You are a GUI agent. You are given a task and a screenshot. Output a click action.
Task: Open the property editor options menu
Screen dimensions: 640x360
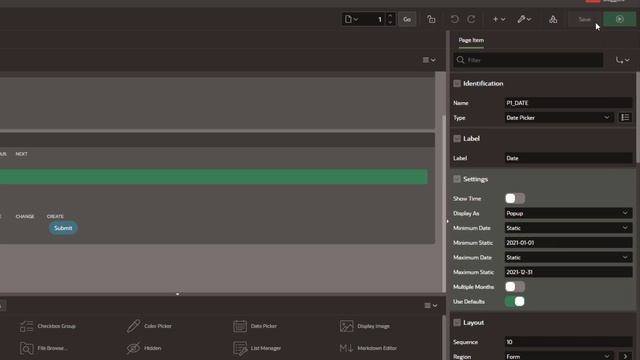pos(622,60)
